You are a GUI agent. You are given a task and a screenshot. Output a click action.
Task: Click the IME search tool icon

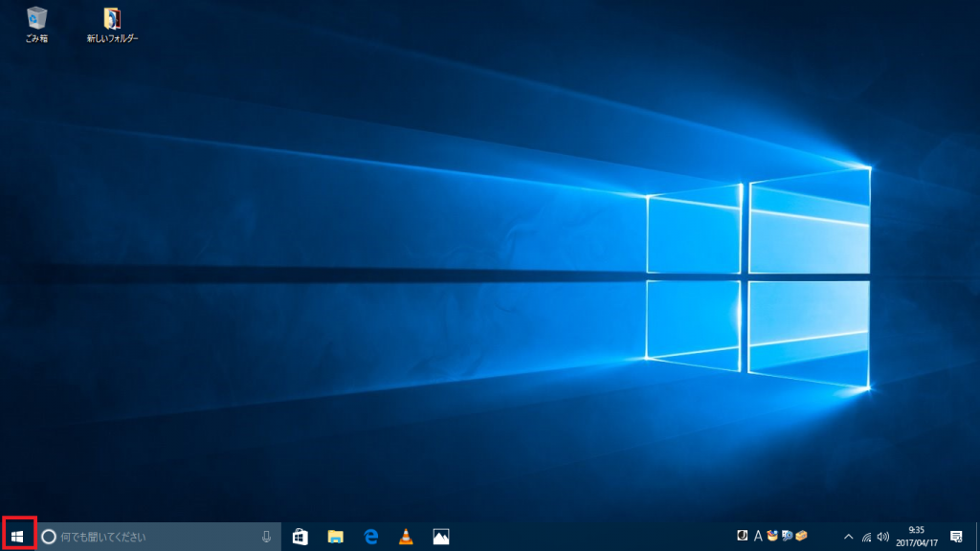(x=787, y=536)
